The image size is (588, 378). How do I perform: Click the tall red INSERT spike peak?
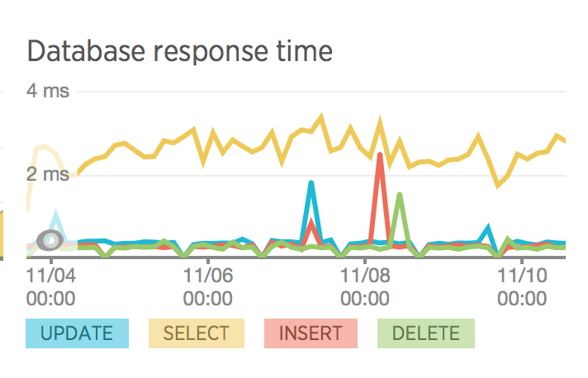(380, 155)
